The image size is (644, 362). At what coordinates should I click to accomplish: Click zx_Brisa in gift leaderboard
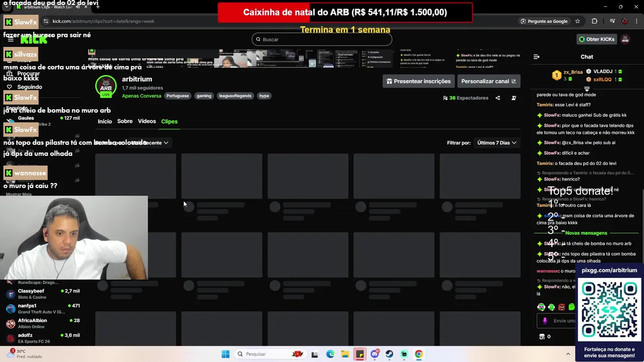tap(573, 72)
